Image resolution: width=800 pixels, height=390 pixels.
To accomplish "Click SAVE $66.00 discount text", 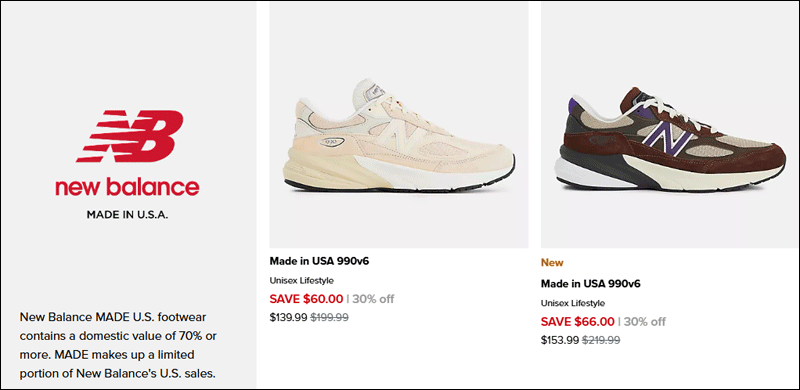I will coord(578,322).
